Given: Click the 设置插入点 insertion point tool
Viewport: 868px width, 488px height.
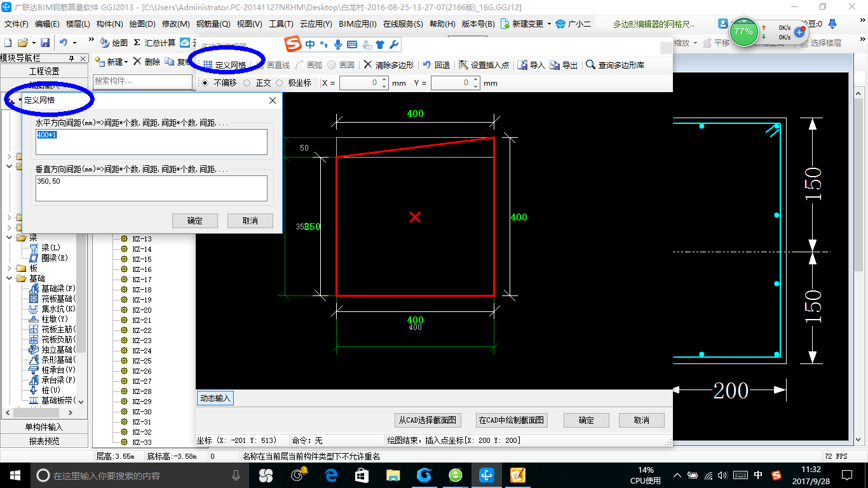Looking at the screenshot, I should [484, 65].
